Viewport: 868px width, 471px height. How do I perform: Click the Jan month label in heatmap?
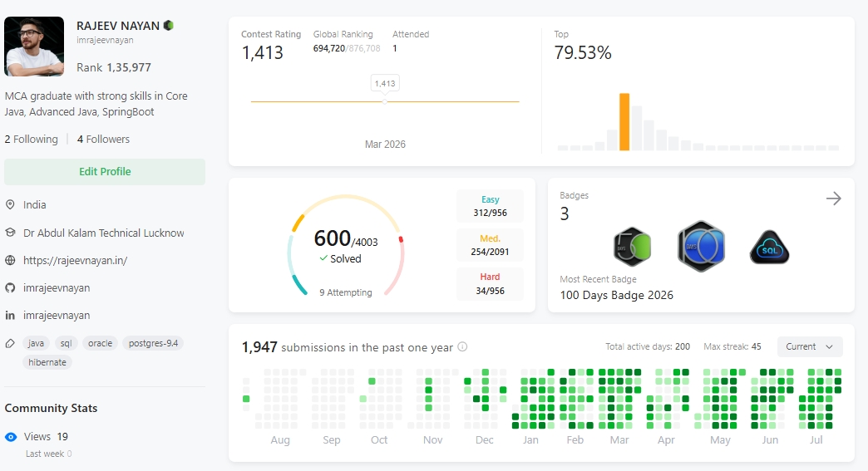[x=530, y=440]
